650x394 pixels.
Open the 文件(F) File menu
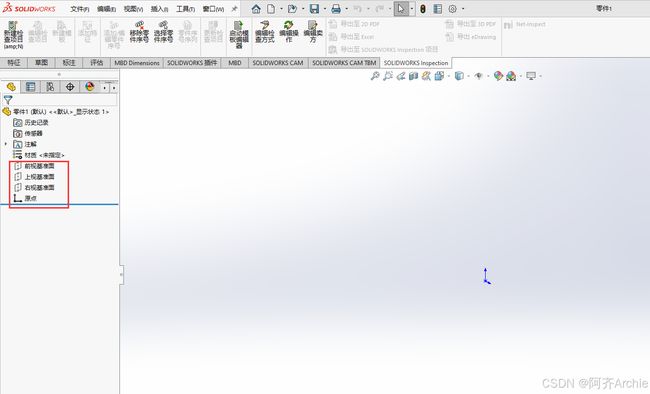tap(80, 9)
